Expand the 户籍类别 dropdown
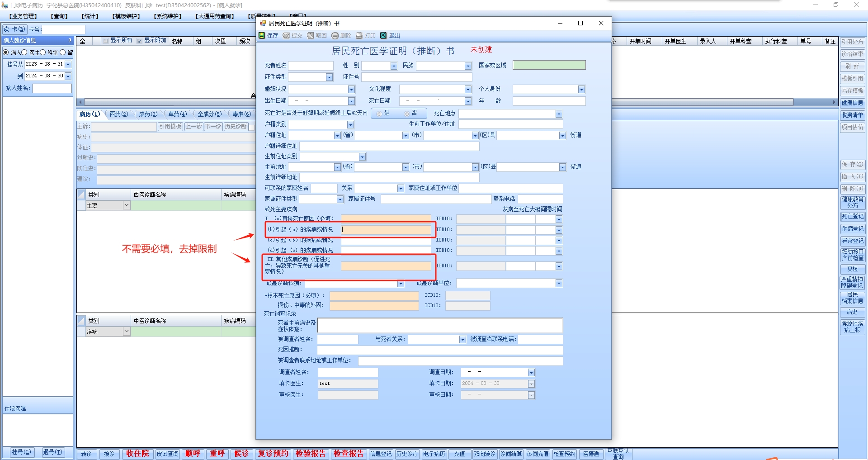Screen dimensions: 868x460 (351, 124)
